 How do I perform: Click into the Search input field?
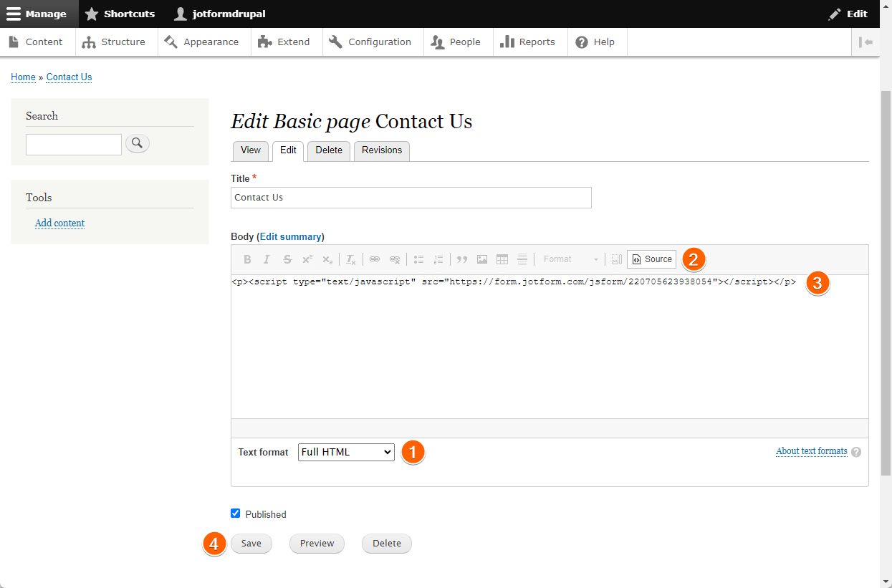coord(74,145)
